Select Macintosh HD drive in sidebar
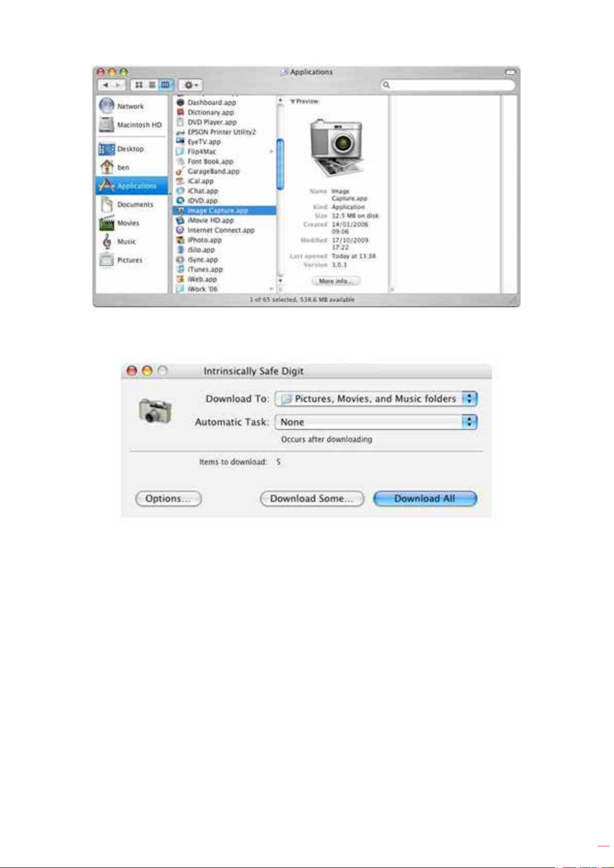 tap(107, 125)
